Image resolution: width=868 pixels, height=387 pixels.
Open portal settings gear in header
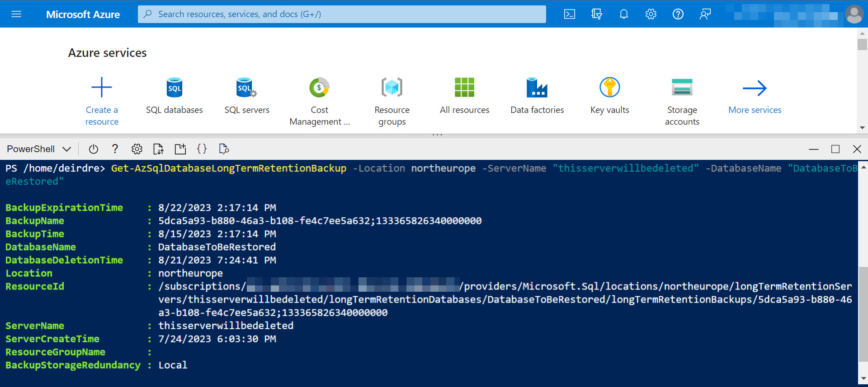pyautogui.click(x=651, y=14)
